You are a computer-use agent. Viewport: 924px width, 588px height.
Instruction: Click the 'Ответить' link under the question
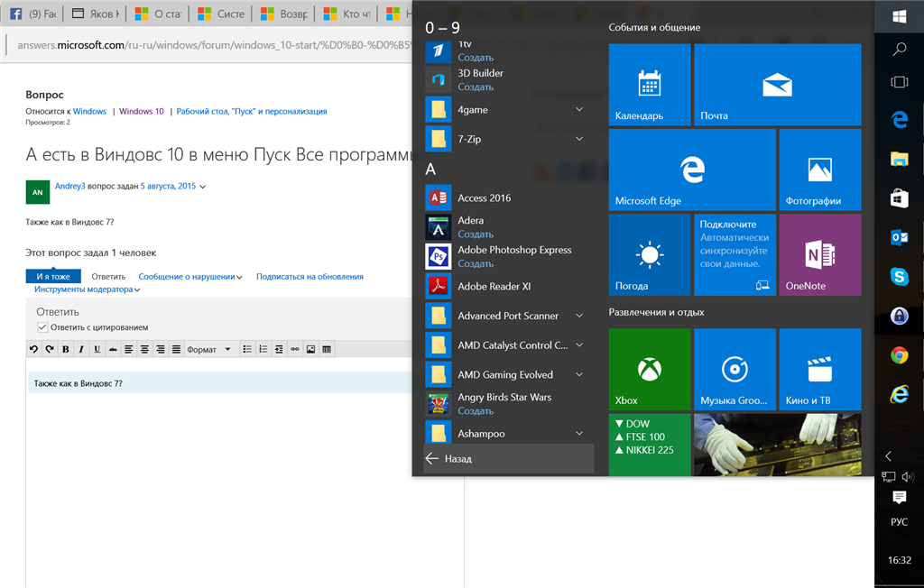tap(108, 276)
